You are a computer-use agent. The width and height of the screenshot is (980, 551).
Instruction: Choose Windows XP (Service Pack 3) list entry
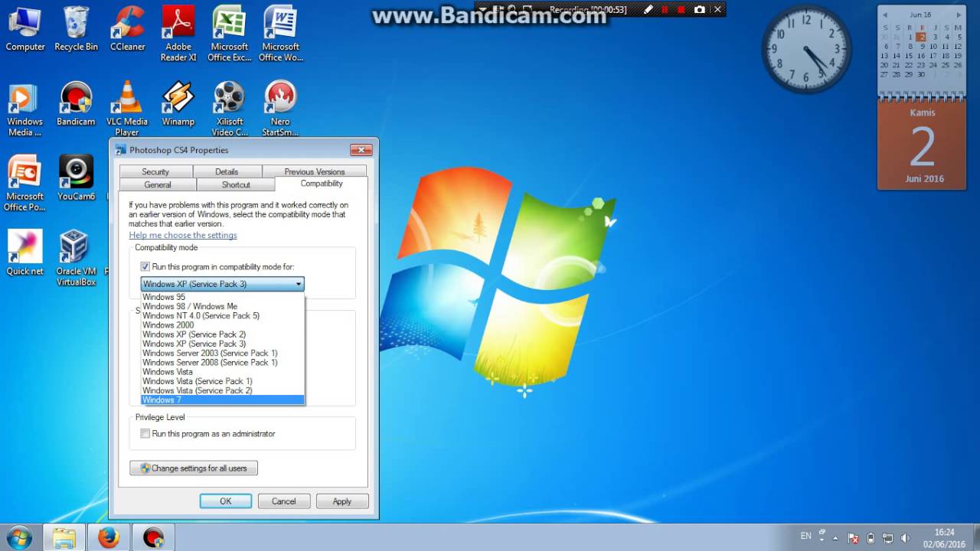click(x=223, y=344)
